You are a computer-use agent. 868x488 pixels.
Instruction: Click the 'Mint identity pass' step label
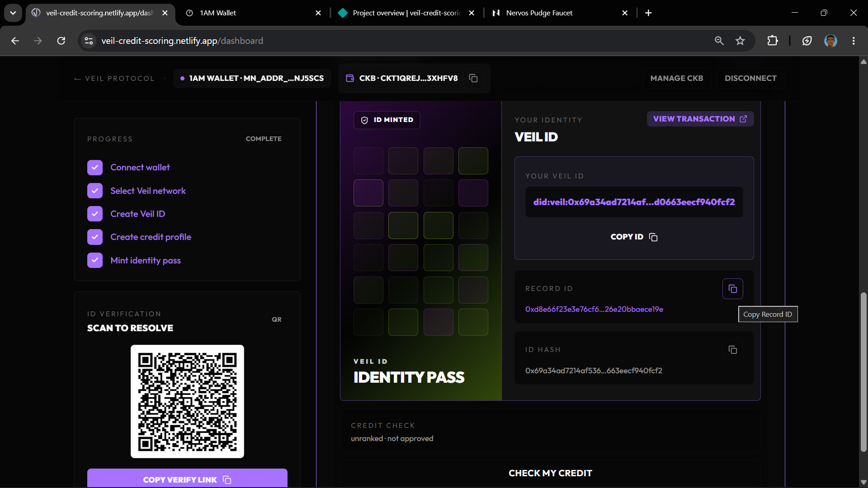[146, 260]
